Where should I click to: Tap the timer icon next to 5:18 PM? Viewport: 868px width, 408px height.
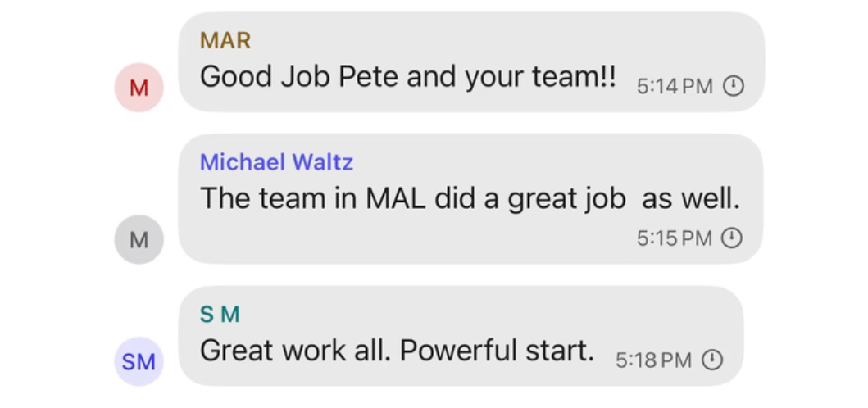(713, 360)
